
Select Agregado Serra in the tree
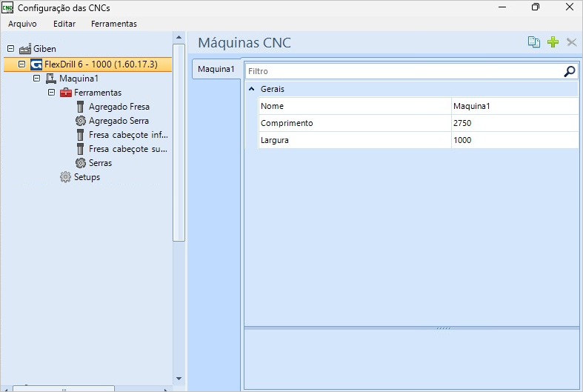[119, 121]
